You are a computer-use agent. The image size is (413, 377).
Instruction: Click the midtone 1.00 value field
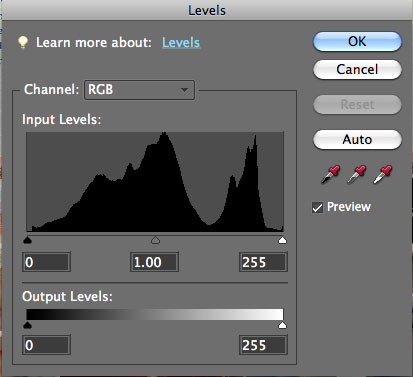pyautogui.click(x=154, y=262)
